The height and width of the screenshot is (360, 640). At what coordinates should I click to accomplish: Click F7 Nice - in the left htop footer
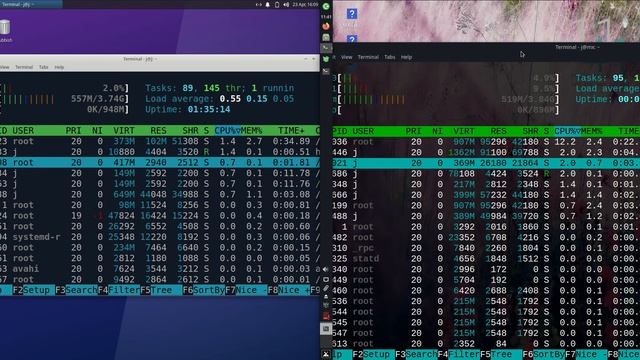tap(246, 290)
